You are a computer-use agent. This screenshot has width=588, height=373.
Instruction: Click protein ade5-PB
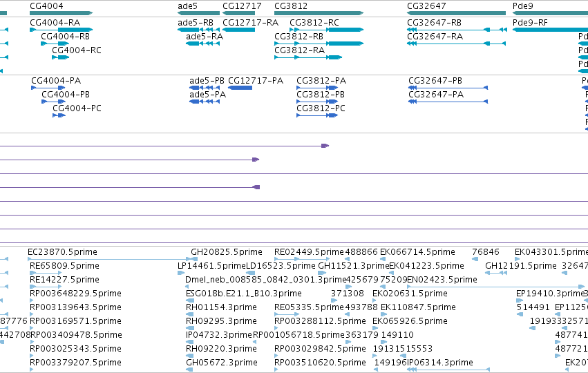click(x=205, y=88)
